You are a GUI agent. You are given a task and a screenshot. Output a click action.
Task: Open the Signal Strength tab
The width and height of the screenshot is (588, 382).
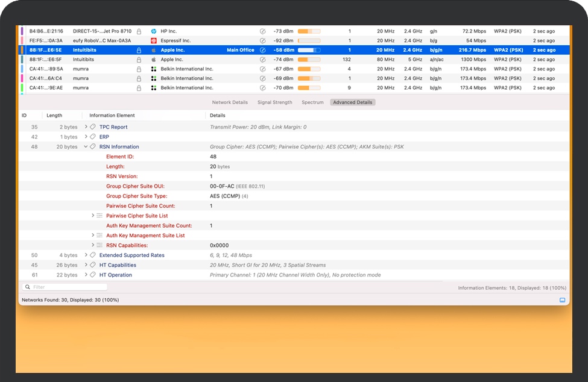pos(274,102)
